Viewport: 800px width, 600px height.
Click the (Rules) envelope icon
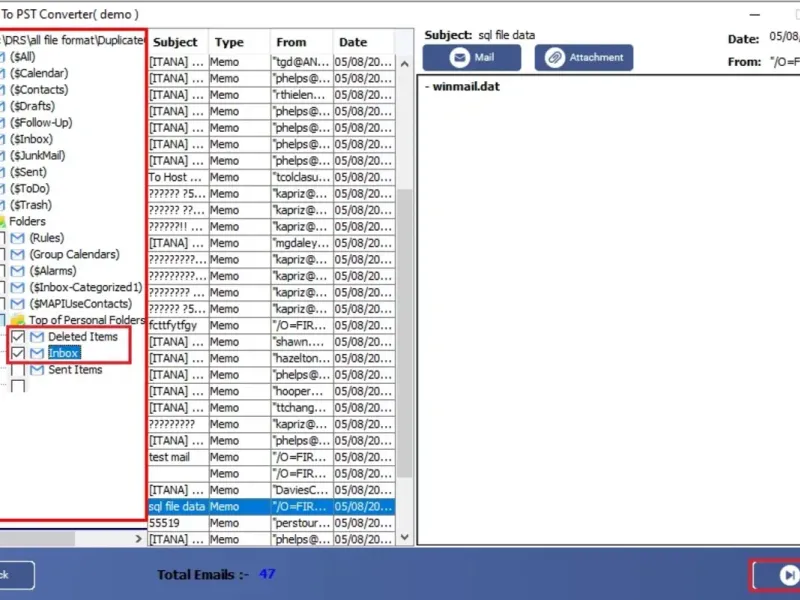(17, 238)
